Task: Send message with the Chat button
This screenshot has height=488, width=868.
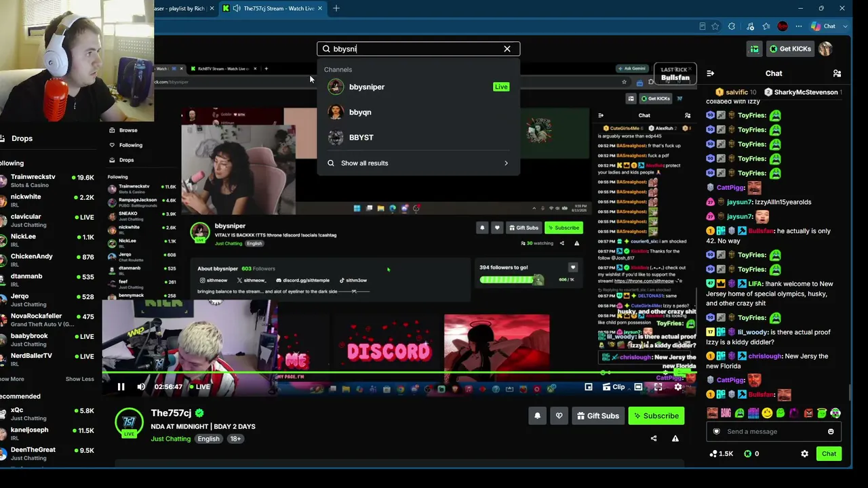Action: point(829,453)
